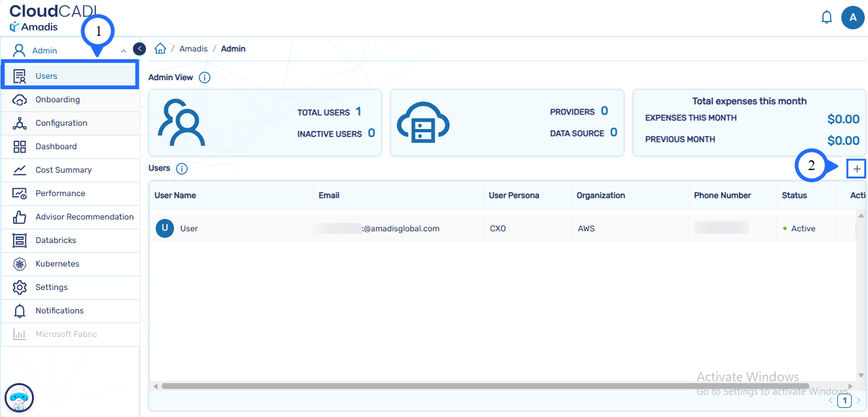Image resolution: width=868 pixels, height=417 pixels.
Task: Click the Amadis breadcrumb link
Action: click(x=194, y=49)
